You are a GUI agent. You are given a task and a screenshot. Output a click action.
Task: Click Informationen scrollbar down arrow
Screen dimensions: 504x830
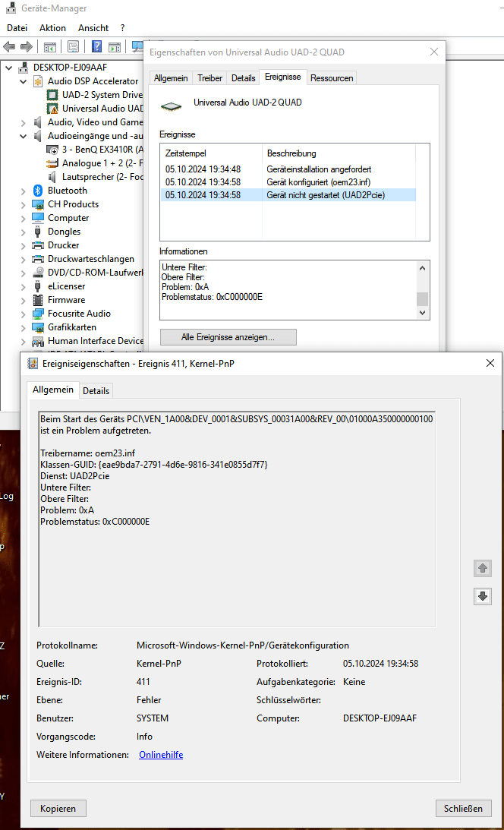422,312
